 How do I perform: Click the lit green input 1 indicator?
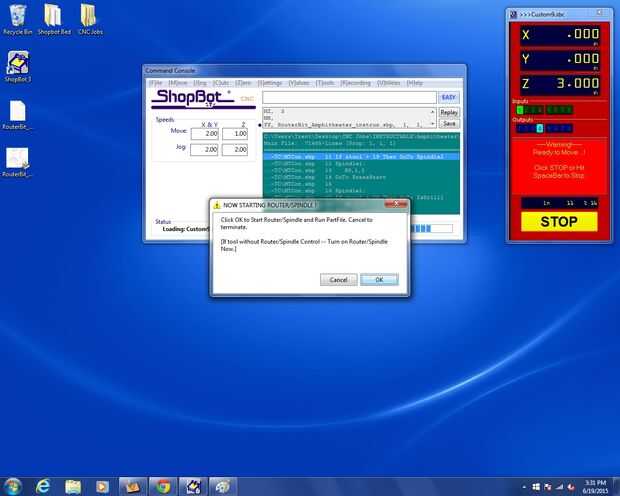click(520, 110)
